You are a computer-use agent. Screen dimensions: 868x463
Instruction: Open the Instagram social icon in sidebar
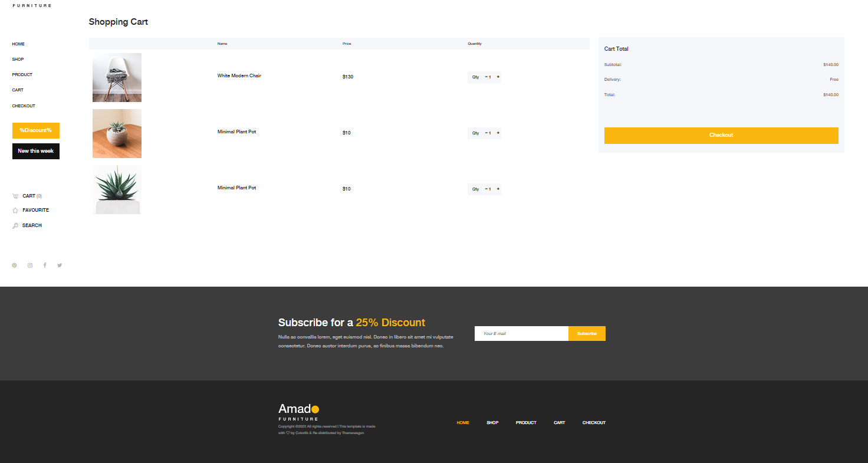(x=29, y=265)
